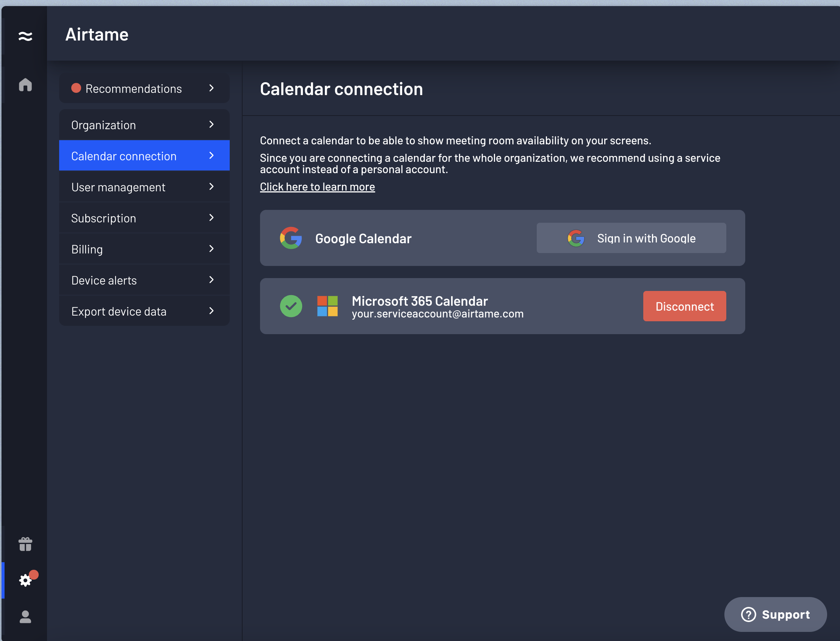
Task: Open the user profile icon
Action: (x=25, y=617)
